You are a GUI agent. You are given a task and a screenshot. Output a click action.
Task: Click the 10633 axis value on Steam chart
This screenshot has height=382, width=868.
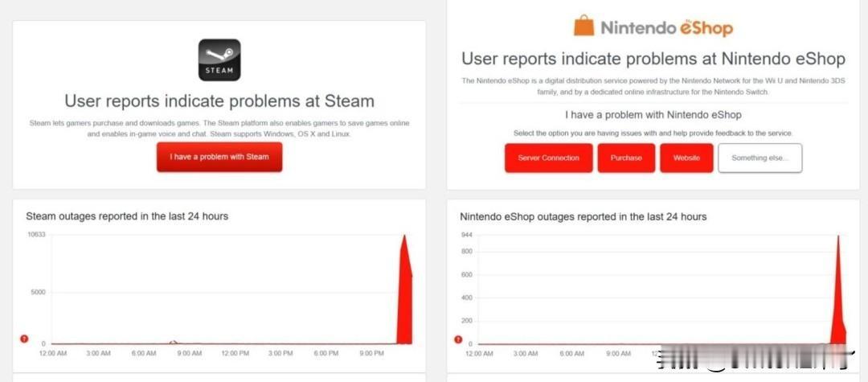click(x=36, y=235)
